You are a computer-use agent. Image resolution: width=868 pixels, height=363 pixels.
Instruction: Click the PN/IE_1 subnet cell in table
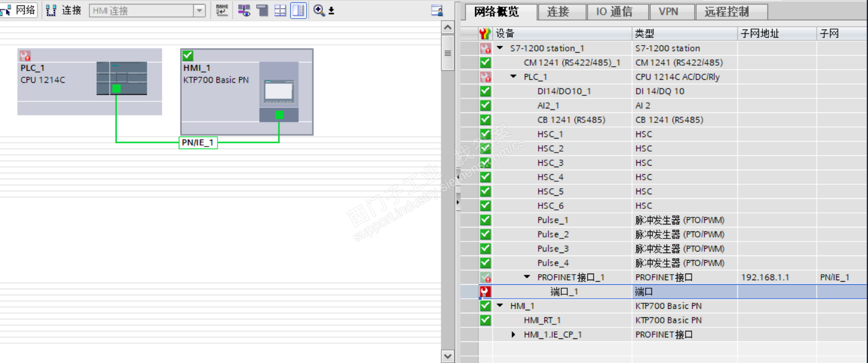842,277
